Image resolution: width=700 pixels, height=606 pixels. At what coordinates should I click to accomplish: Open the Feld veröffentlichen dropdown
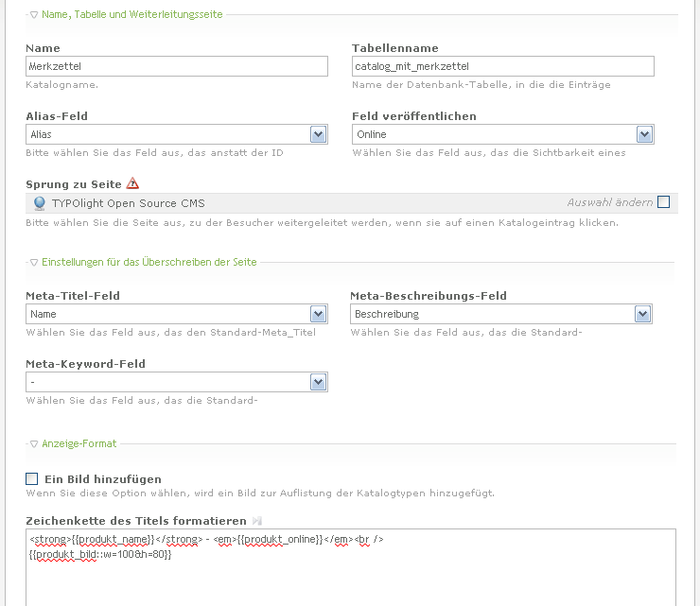click(x=644, y=134)
